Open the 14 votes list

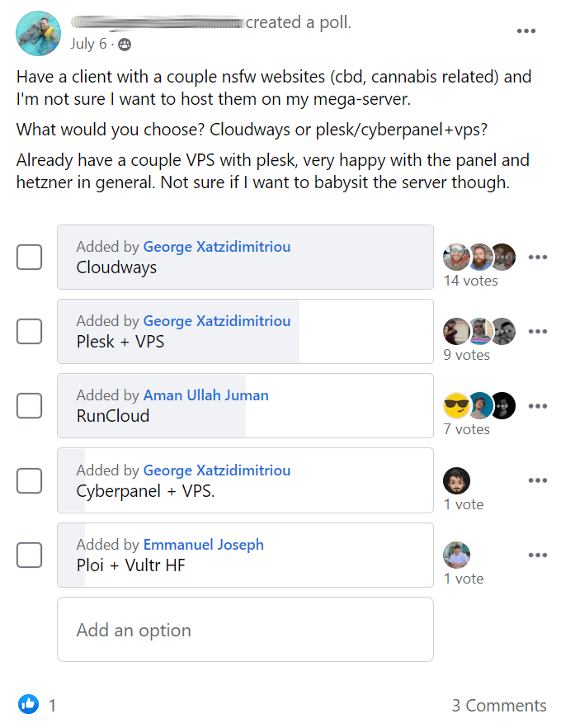coord(470,281)
